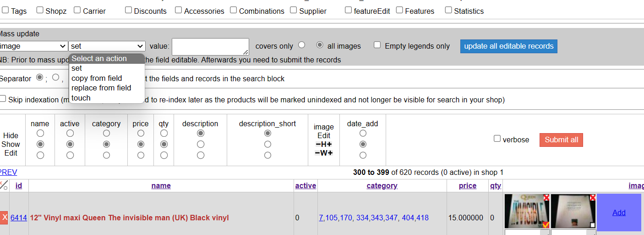
Task: Click the cover checkmark on first image
Action: tap(546, 225)
